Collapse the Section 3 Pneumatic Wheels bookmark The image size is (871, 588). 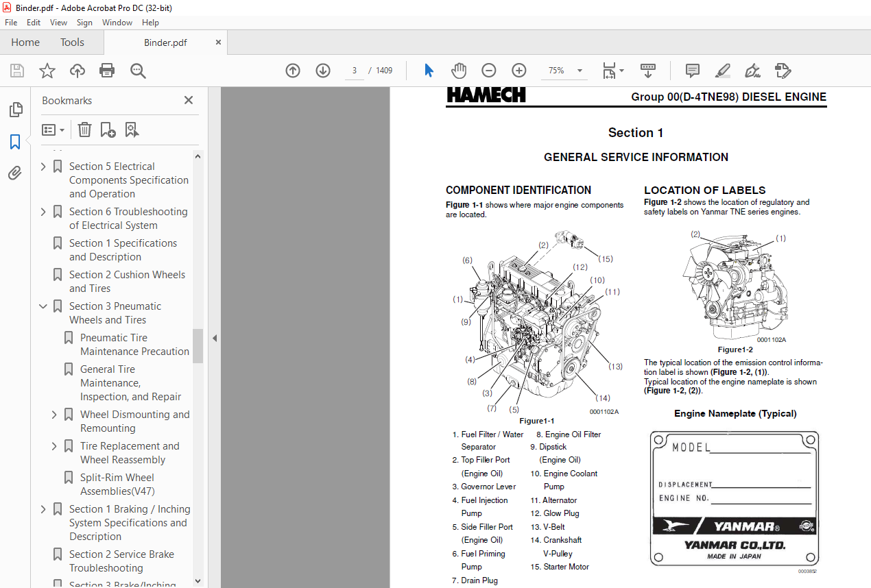[x=44, y=306]
